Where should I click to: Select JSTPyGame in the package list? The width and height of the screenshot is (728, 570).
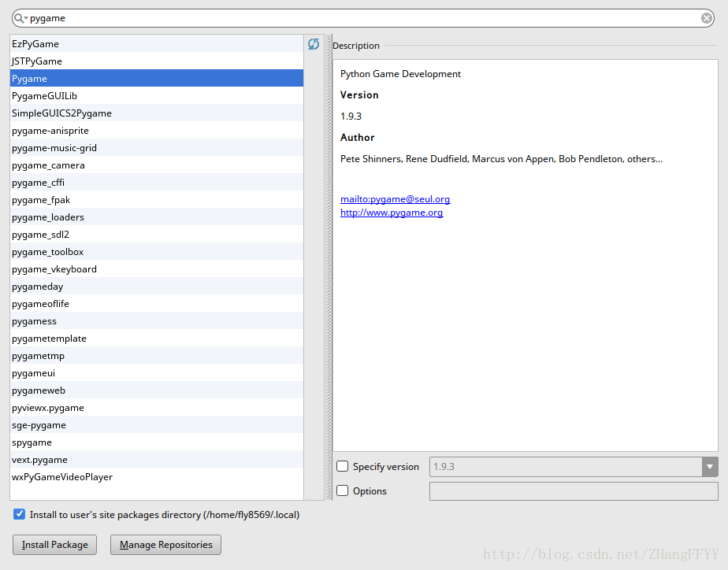click(x=157, y=61)
